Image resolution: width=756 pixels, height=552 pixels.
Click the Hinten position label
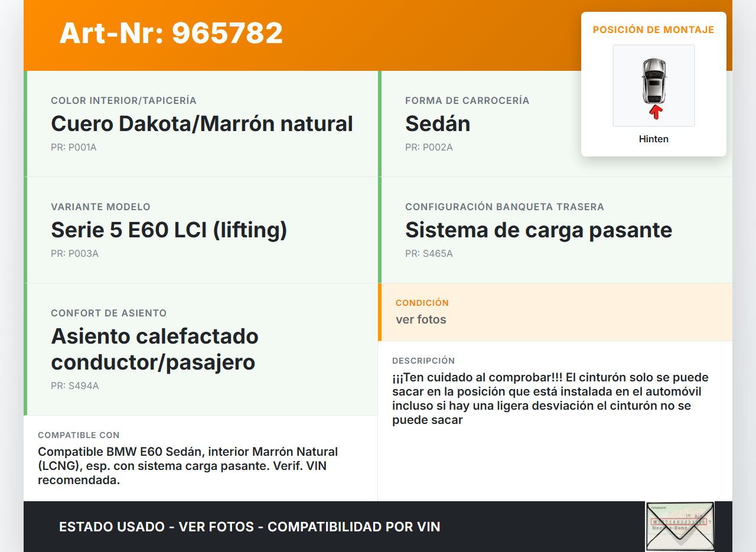(x=654, y=139)
